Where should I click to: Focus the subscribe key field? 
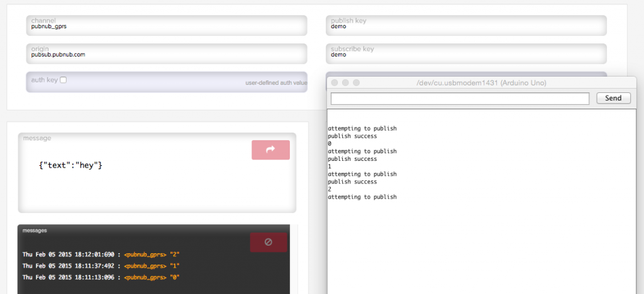pyautogui.click(x=465, y=53)
